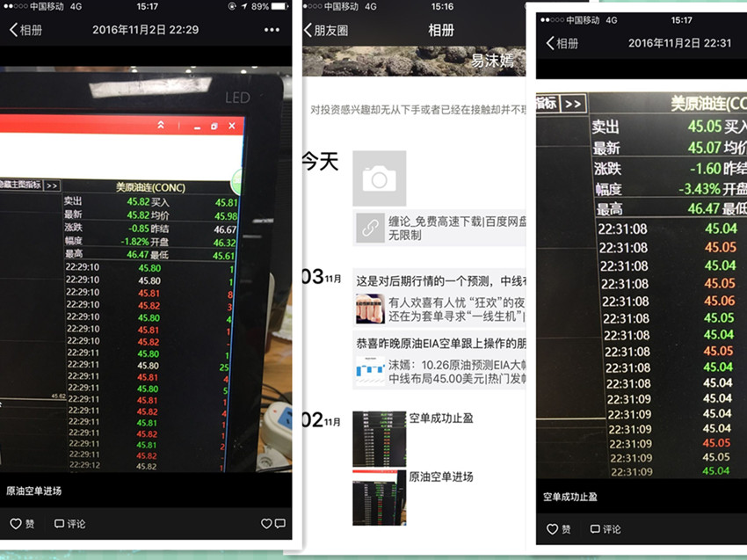This screenshot has width=747, height=560.
Task: Click the >> expander beside 主图指标 in left photo
Action: pyautogui.click(x=52, y=185)
